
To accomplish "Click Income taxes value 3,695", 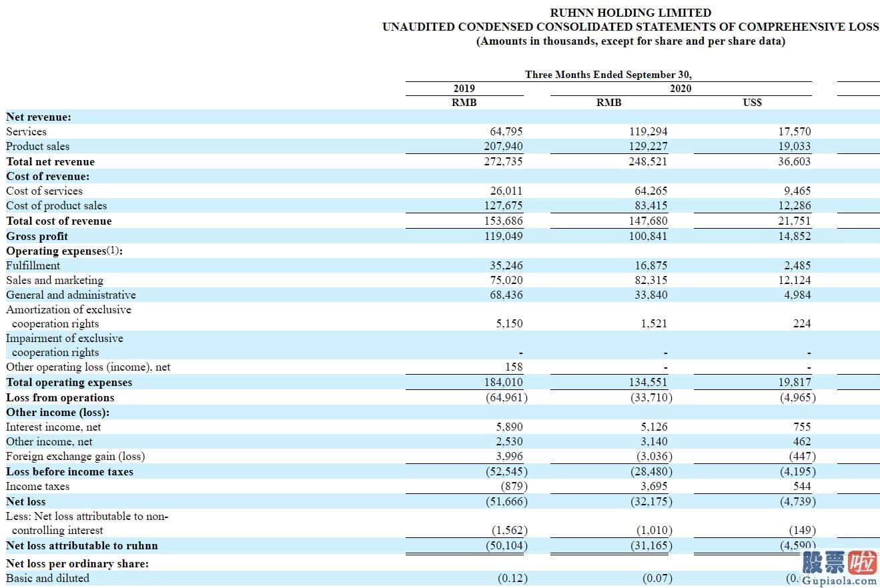I will 654,487.
